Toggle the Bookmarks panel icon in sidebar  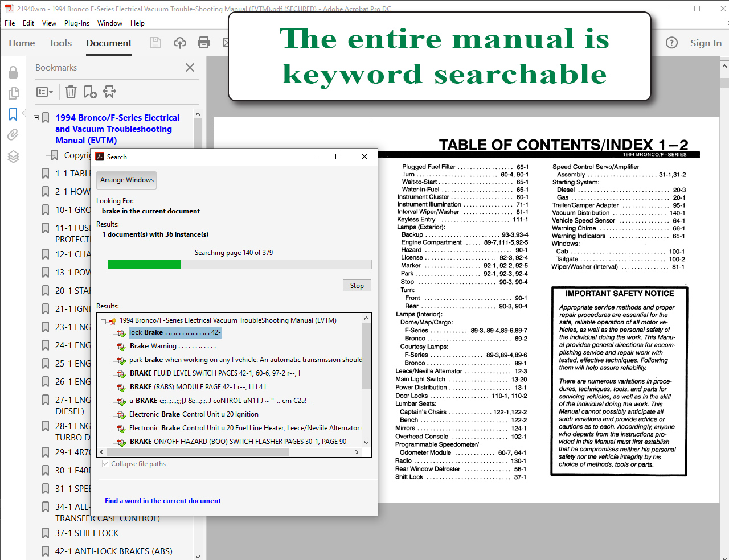(x=13, y=114)
